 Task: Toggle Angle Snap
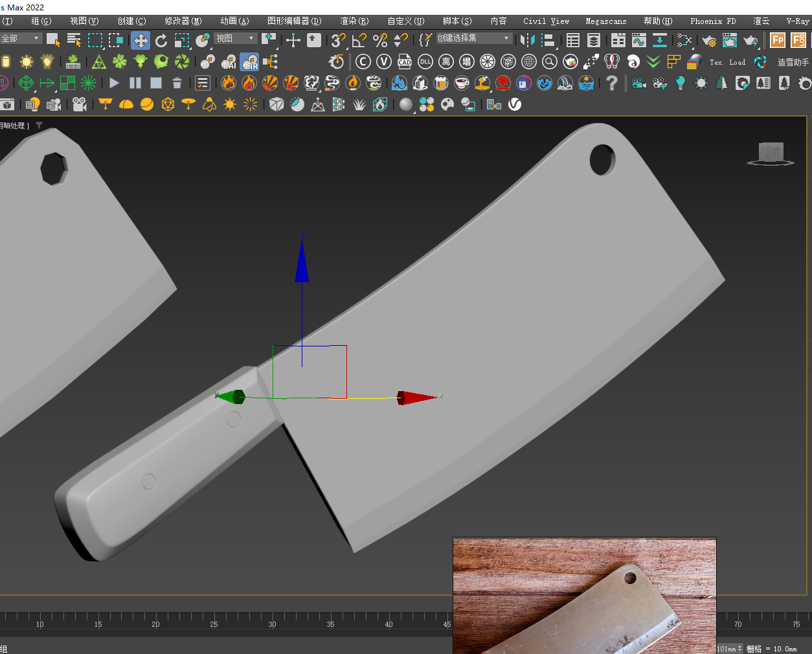pos(359,41)
